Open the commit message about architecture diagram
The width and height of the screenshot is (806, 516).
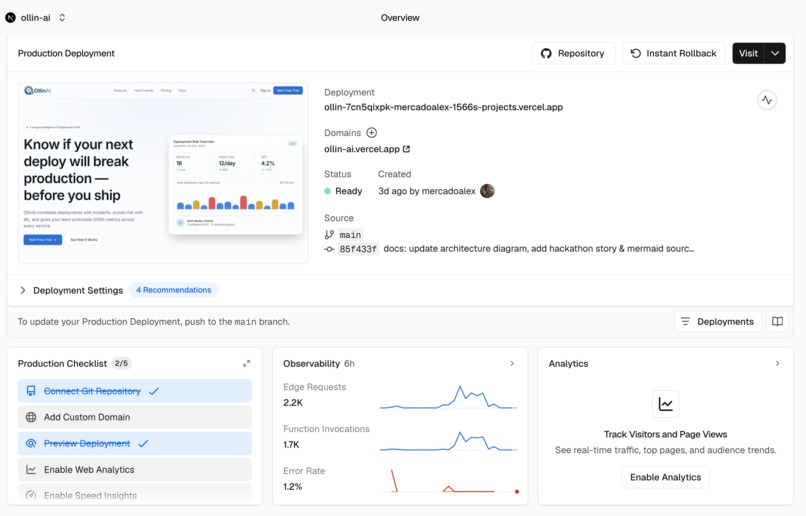[539, 249]
